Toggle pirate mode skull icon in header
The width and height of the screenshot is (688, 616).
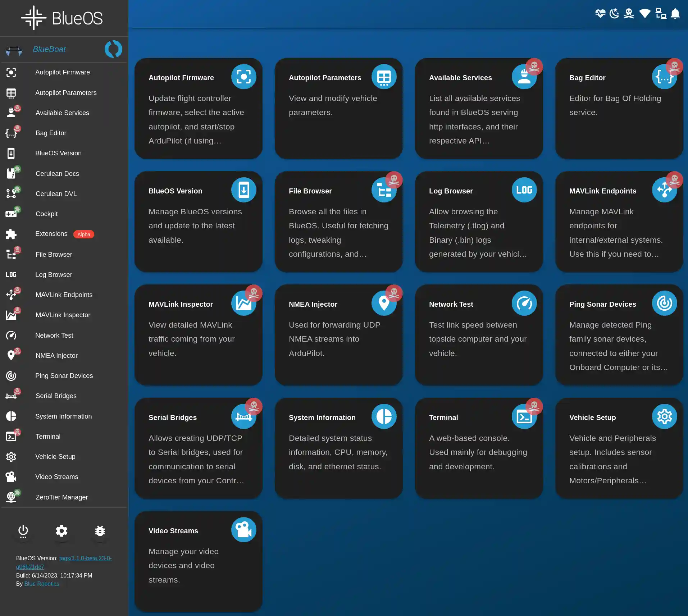point(629,14)
